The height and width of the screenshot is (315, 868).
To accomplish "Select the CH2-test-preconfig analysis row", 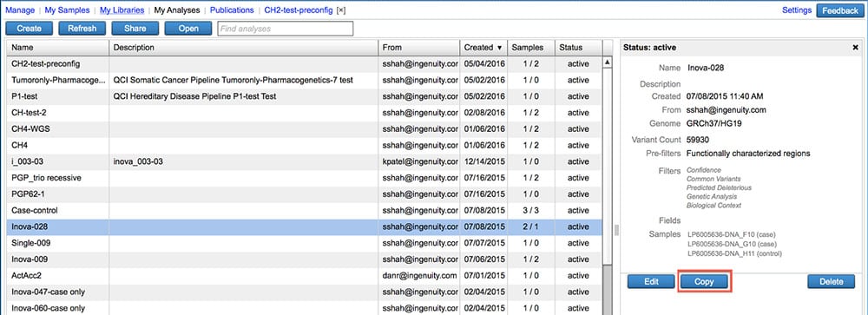I will 304,64.
